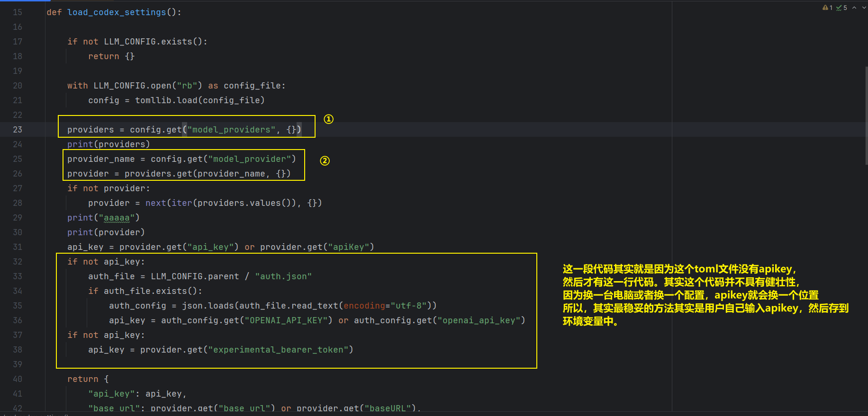Click the load_codex_settings function name
This screenshot has width=868, height=416.
117,12
